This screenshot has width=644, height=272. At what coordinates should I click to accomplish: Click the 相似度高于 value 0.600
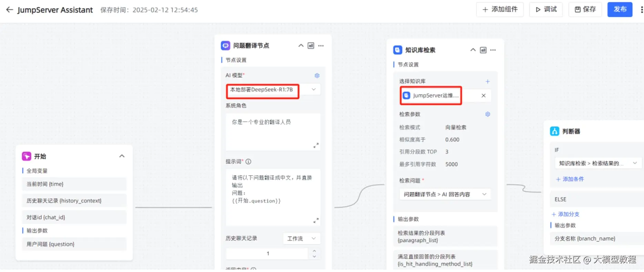(452, 139)
